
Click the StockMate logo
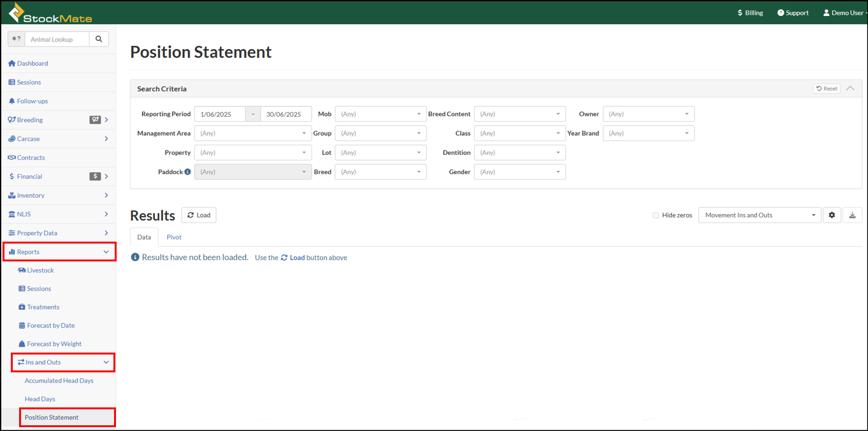(50, 13)
